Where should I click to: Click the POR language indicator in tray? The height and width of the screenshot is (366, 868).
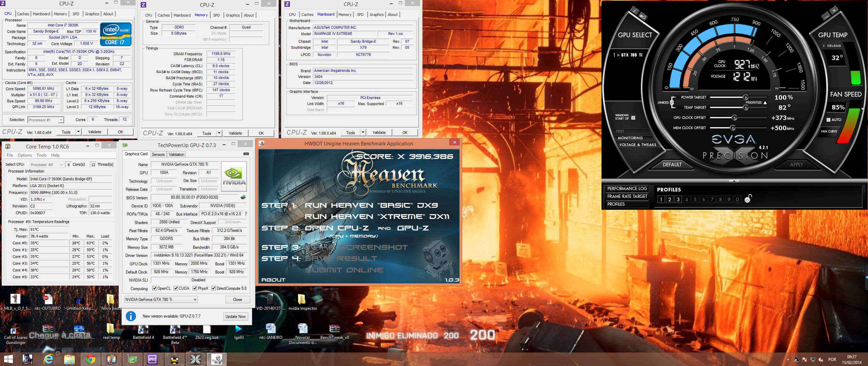pos(832,360)
